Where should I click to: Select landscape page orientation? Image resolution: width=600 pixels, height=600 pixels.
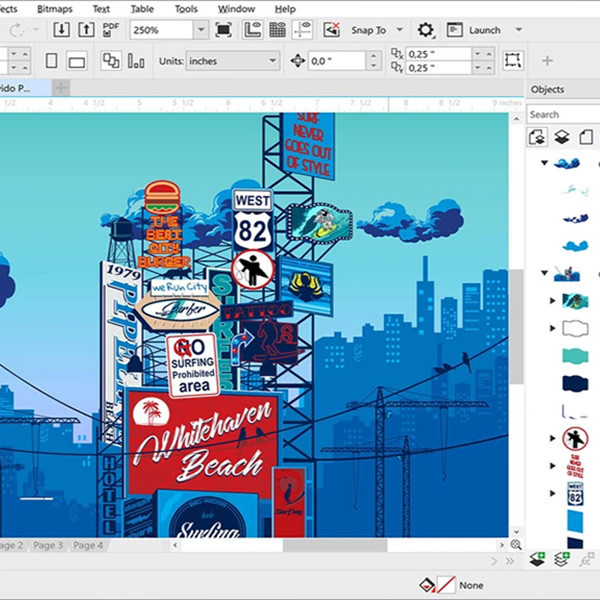(x=77, y=62)
